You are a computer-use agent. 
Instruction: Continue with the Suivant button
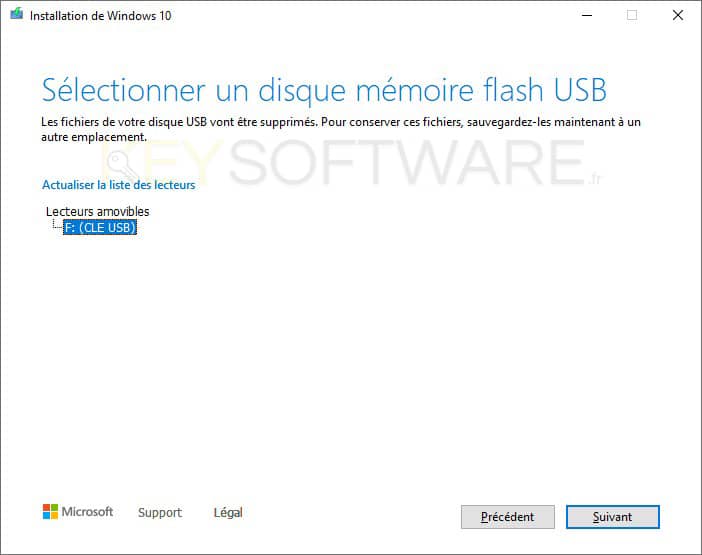[612, 517]
